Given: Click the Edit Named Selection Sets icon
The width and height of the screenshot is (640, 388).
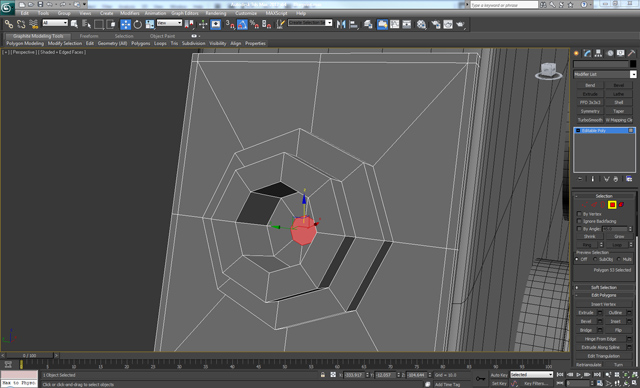Looking at the screenshot, I should 280,24.
